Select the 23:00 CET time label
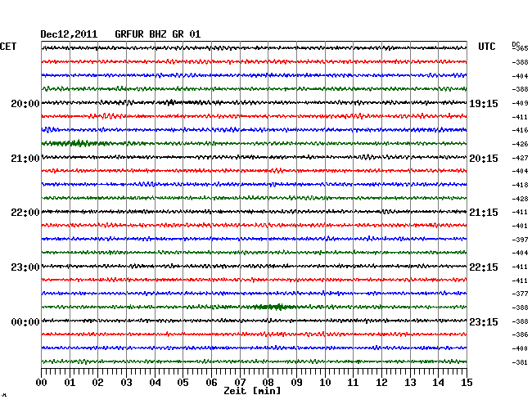The height and width of the screenshot is (404, 532). point(25,267)
